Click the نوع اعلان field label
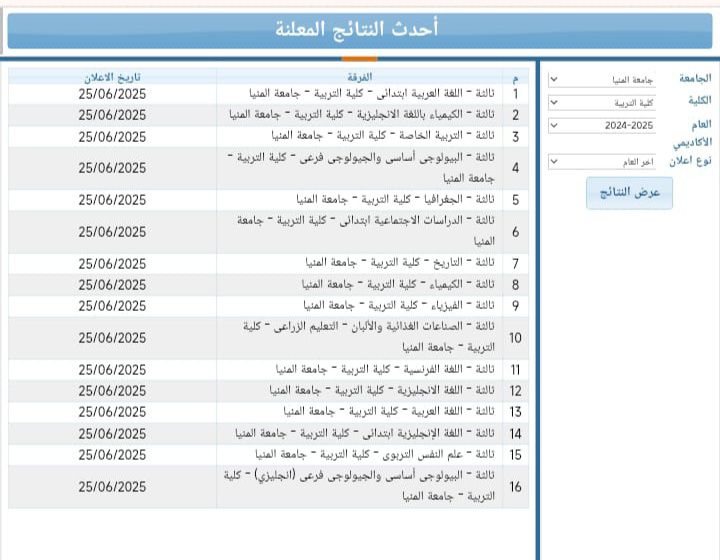This screenshot has width=720, height=560. coord(690,161)
